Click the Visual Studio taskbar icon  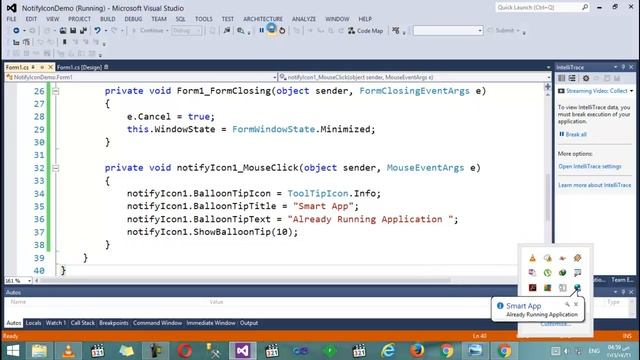click(x=242, y=351)
